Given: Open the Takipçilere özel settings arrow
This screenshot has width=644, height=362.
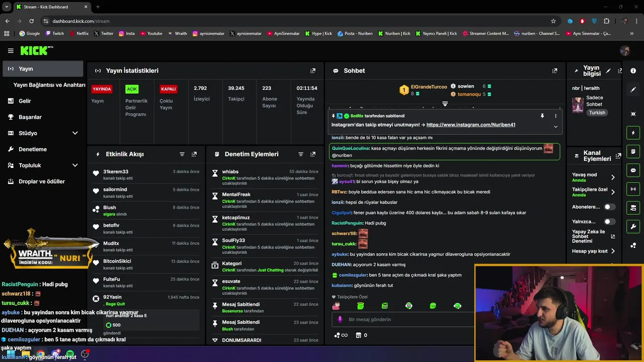Looking at the screenshot, I should pyautogui.click(x=613, y=192).
